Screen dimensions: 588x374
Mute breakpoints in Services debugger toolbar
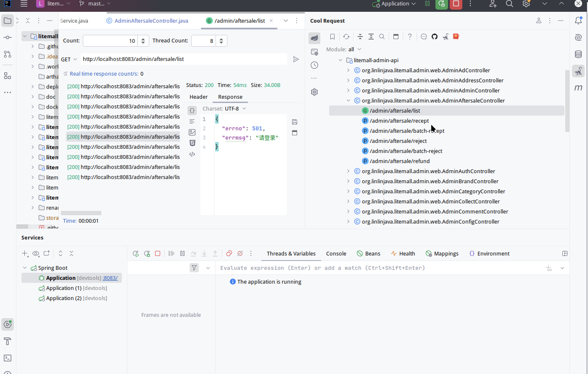[240, 253]
